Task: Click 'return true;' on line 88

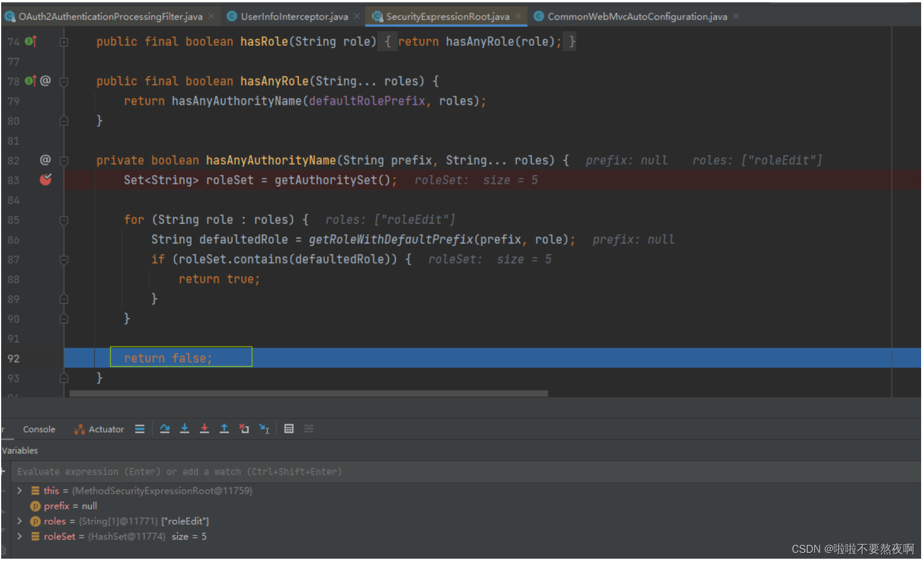Action: pyautogui.click(x=220, y=279)
